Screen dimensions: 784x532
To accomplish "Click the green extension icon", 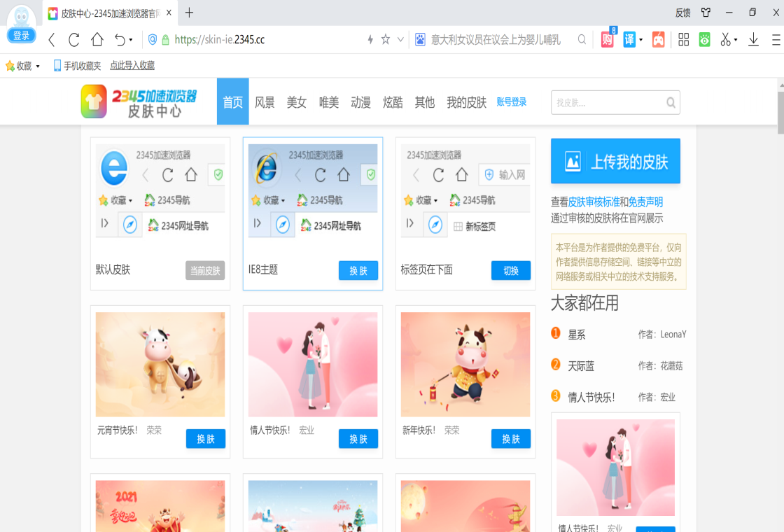I will pyautogui.click(x=704, y=39).
